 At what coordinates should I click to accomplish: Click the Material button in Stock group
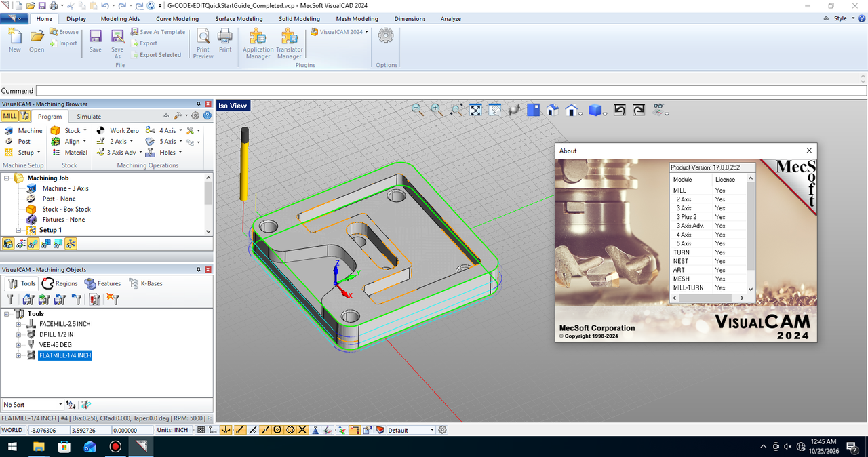point(69,152)
